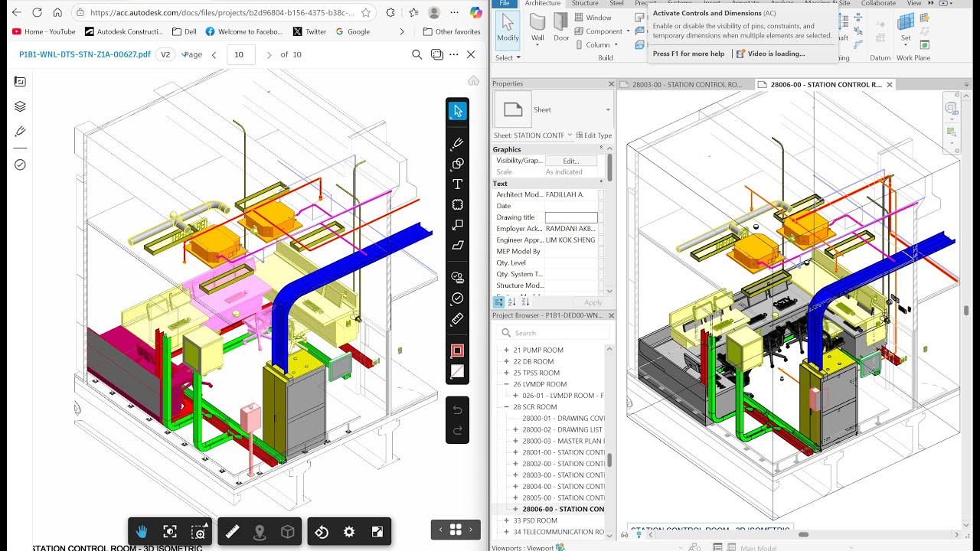Activate the Text markup tool
This screenshot has width=980, height=551.
point(458,184)
